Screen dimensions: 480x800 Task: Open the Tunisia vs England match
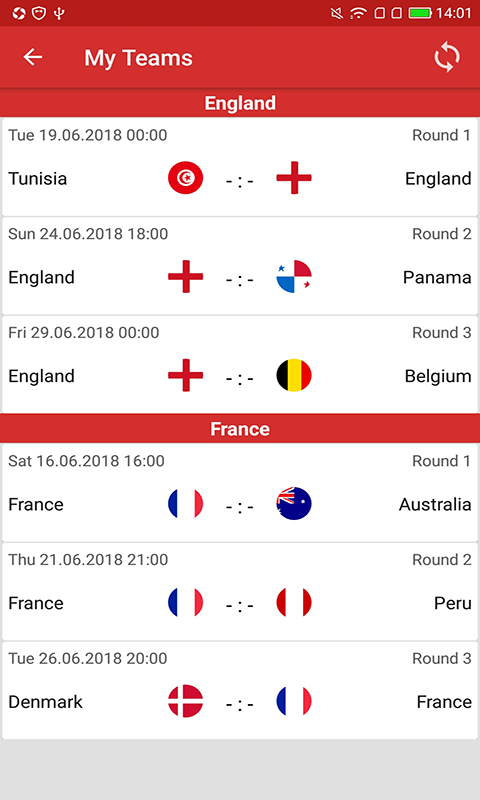(240, 167)
